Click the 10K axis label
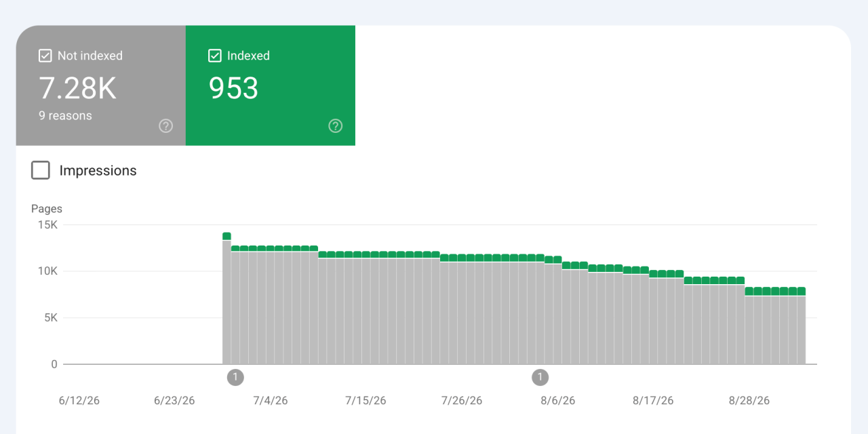This screenshot has width=868, height=434. (47, 271)
